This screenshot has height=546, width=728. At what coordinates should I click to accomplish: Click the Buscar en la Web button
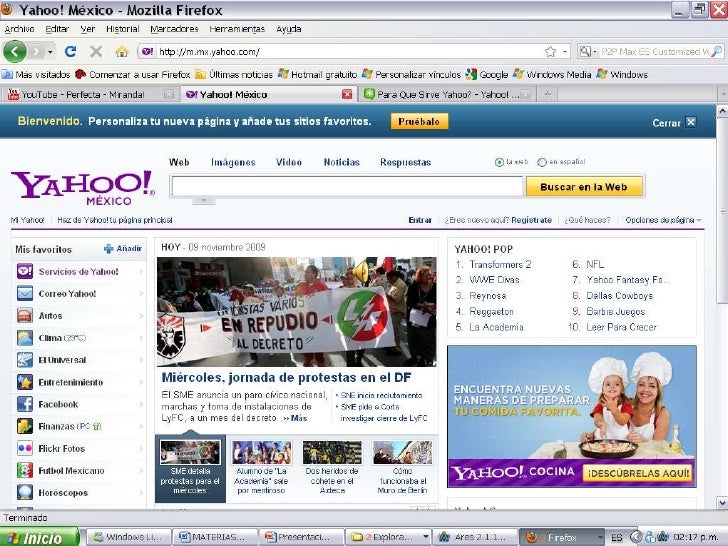click(x=584, y=187)
